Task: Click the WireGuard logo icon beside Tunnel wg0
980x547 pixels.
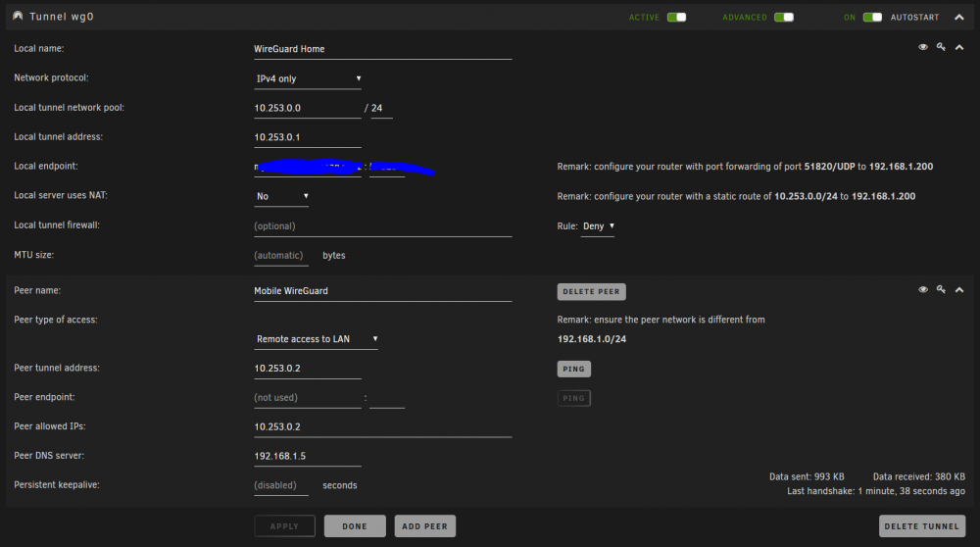Action: (18, 17)
